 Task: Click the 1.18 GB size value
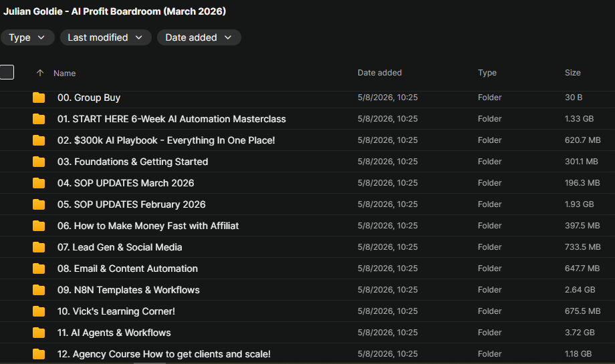point(578,354)
